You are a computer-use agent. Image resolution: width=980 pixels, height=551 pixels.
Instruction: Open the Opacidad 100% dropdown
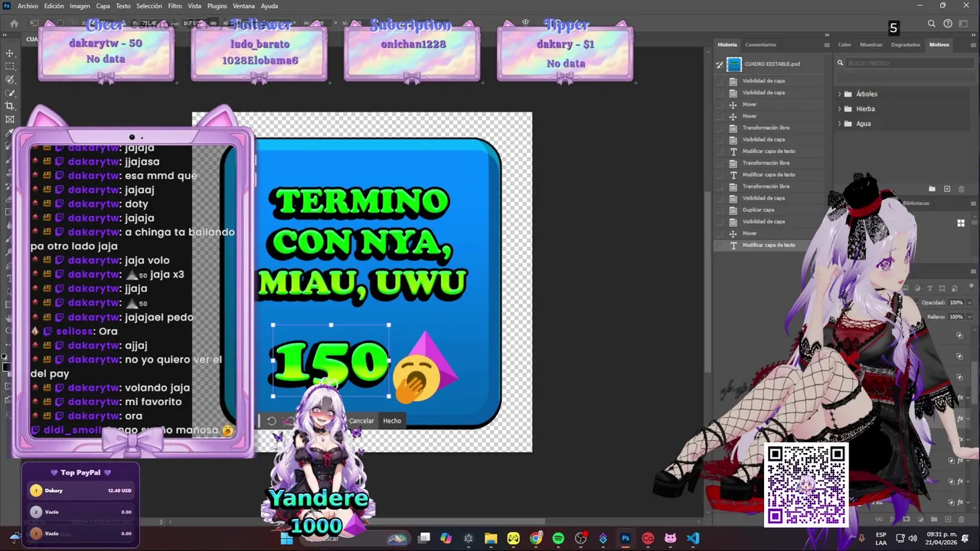tap(969, 302)
